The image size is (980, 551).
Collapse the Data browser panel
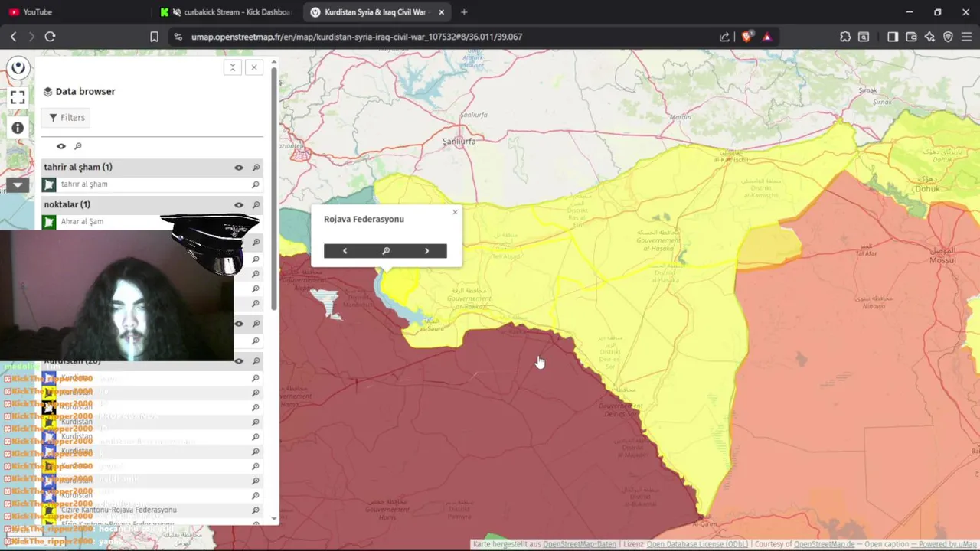click(x=233, y=67)
